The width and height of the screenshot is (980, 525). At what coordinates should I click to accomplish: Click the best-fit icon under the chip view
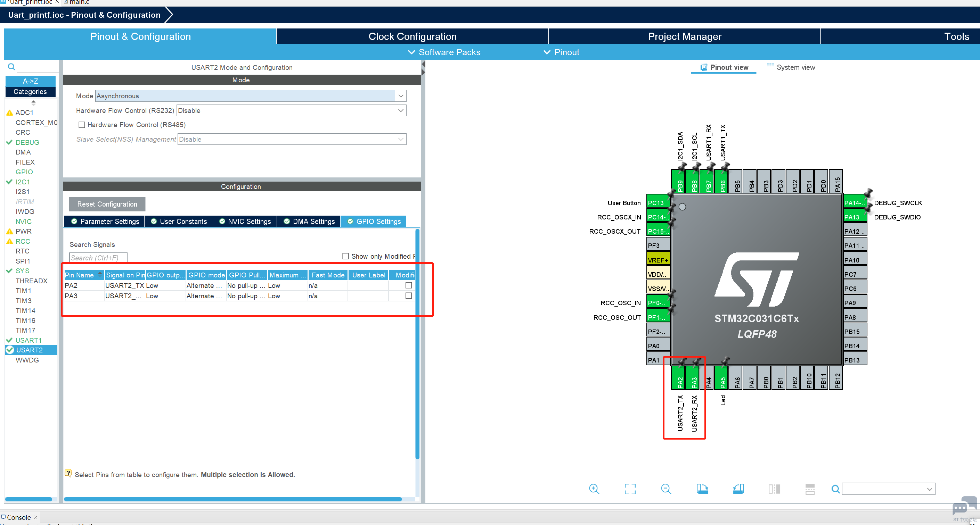tap(630, 489)
